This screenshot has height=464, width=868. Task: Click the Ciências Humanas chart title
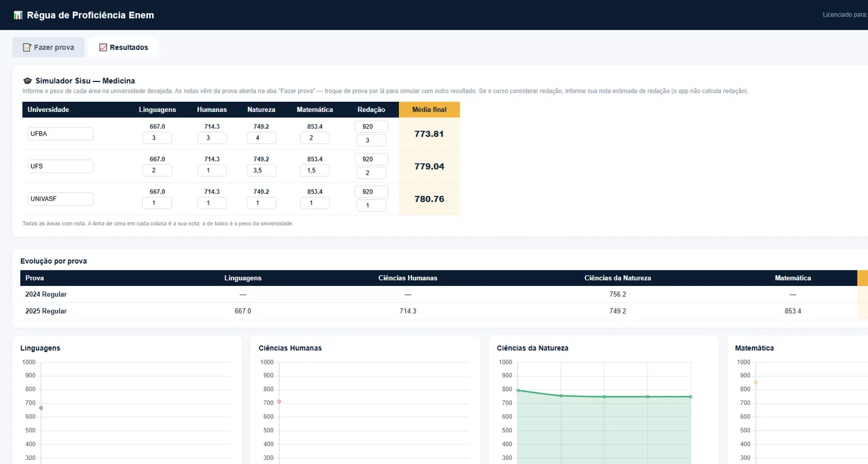coord(290,348)
